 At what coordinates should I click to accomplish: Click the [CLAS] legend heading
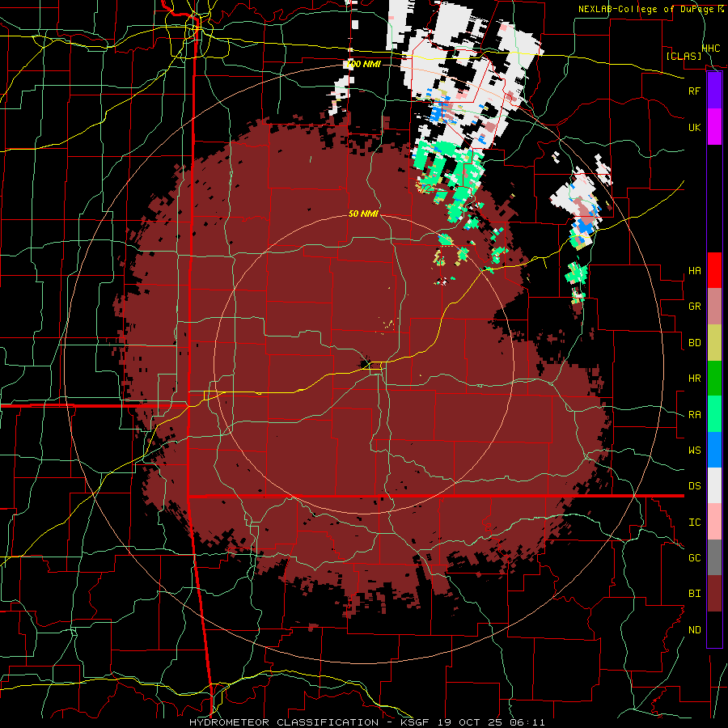click(684, 56)
